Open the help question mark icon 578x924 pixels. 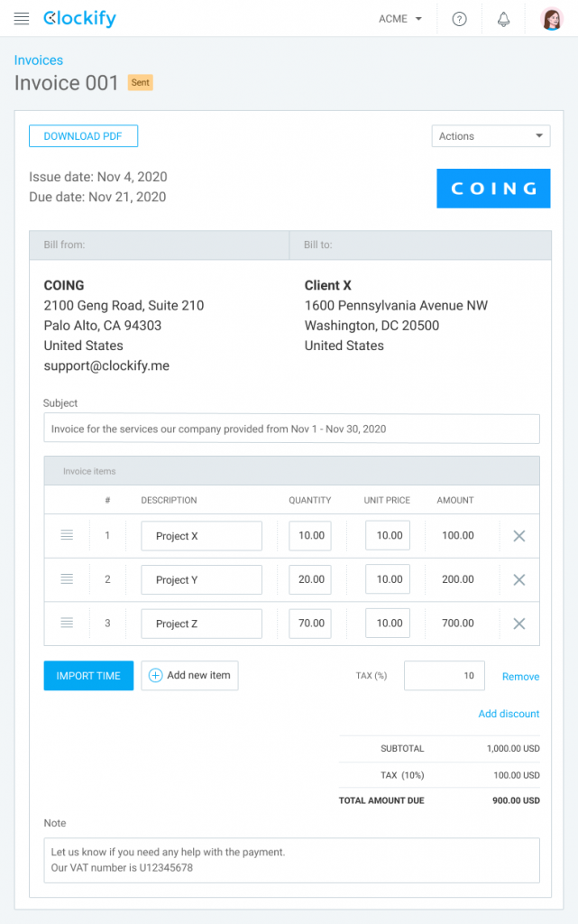click(459, 19)
